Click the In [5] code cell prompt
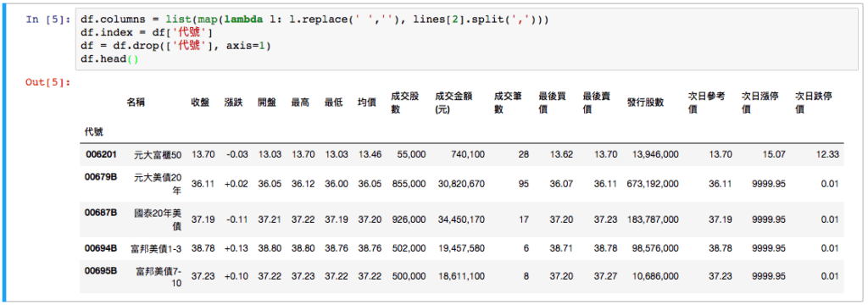This screenshot has height=305, width=868. pyautogui.click(x=48, y=19)
